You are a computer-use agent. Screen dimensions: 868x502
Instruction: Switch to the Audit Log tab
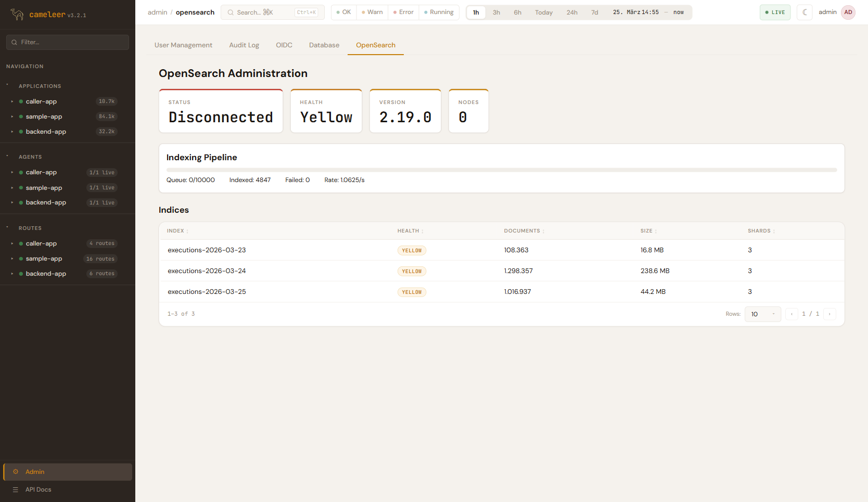coord(244,45)
